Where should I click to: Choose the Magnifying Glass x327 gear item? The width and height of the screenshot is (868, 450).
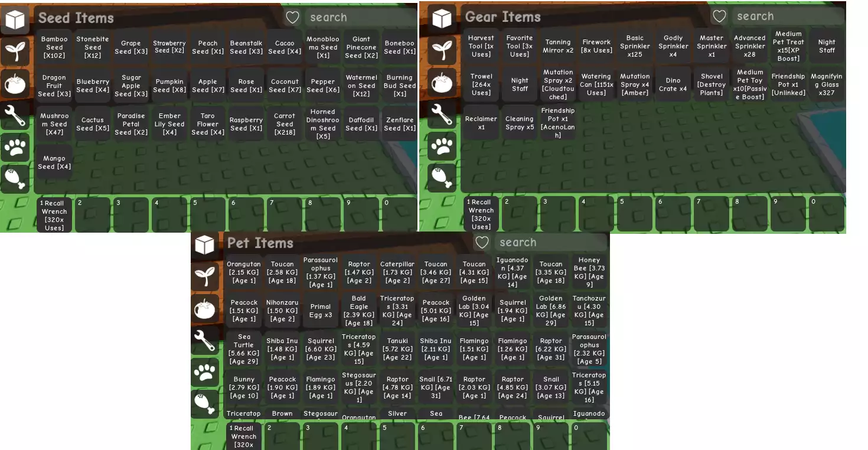(x=827, y=84)
